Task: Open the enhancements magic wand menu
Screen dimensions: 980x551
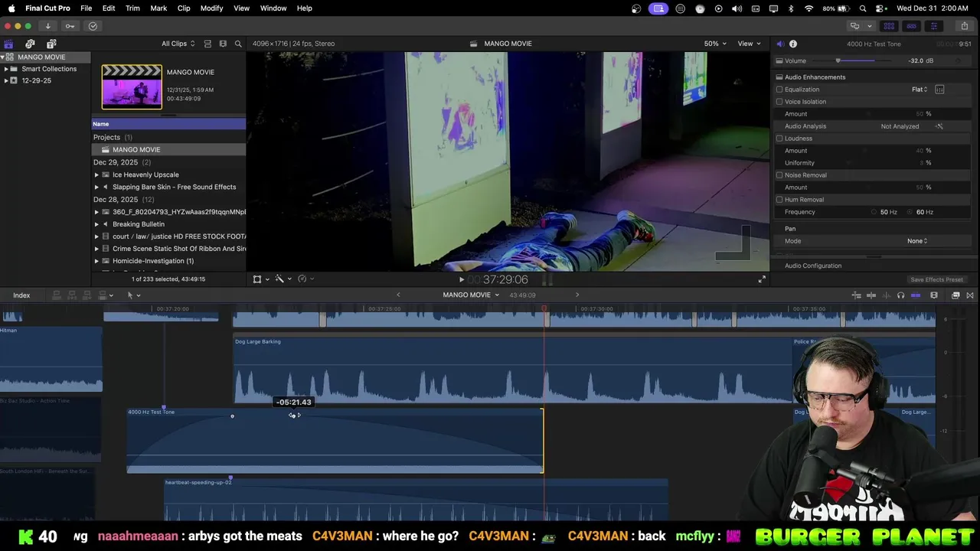Action: [282, 279]
